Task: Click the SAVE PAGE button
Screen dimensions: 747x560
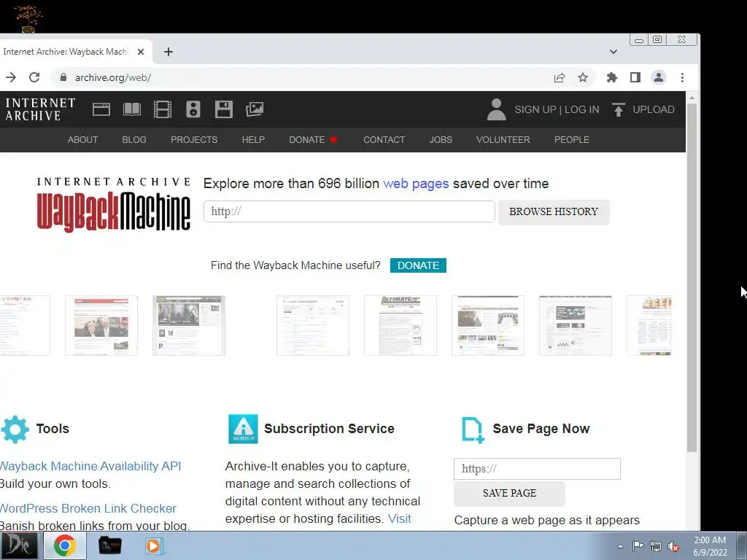Action: coord(509,494)
